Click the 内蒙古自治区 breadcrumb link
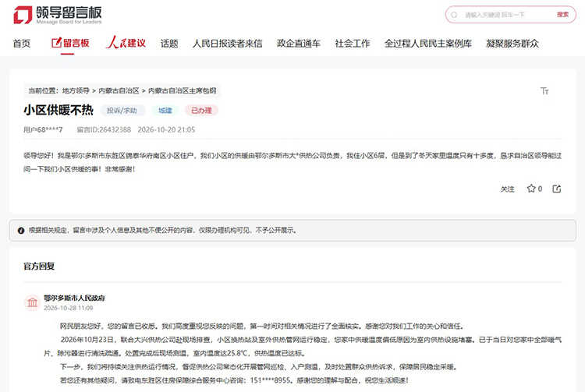 click(x=119, y=91)
